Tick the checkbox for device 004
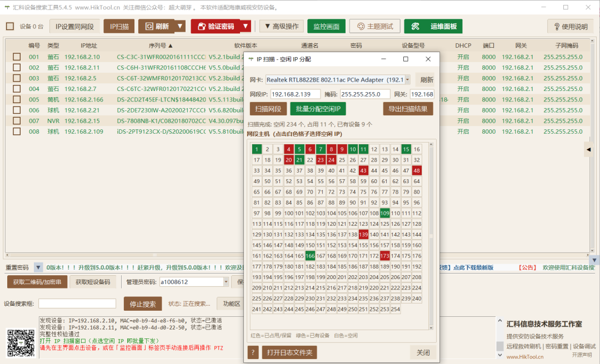600x364 pixels. [x=17, y=89]
